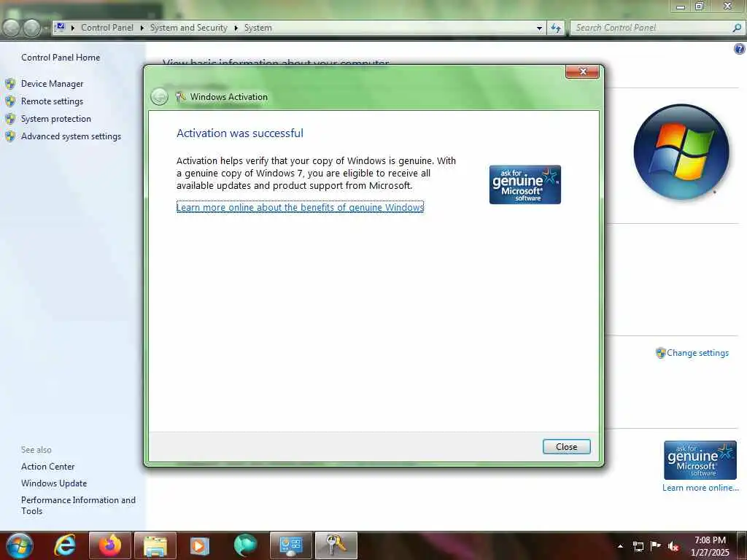Switch to Control Panel taskbar button
747x560 pixels.
(290, 545)
